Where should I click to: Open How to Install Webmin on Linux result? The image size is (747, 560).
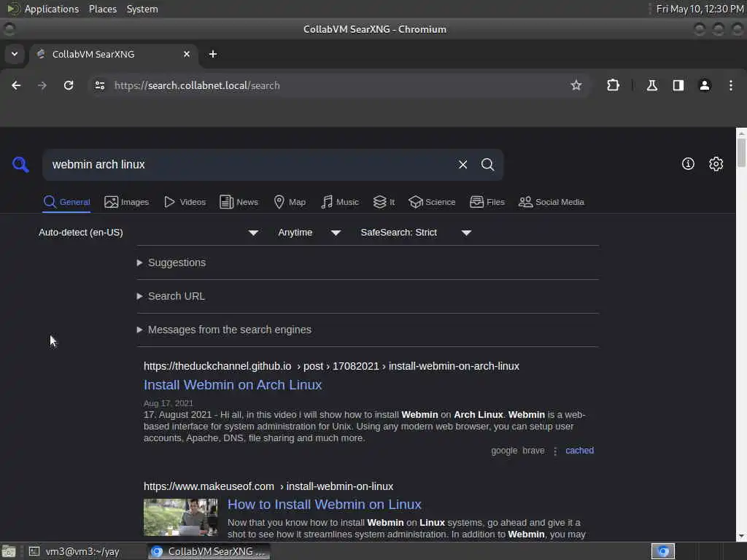click(x=325, y=505)
